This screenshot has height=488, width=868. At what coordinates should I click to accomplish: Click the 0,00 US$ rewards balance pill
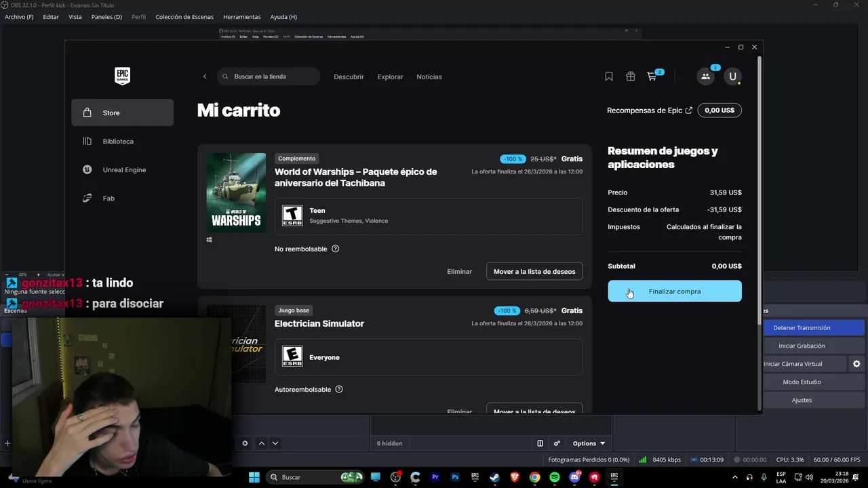719,110
